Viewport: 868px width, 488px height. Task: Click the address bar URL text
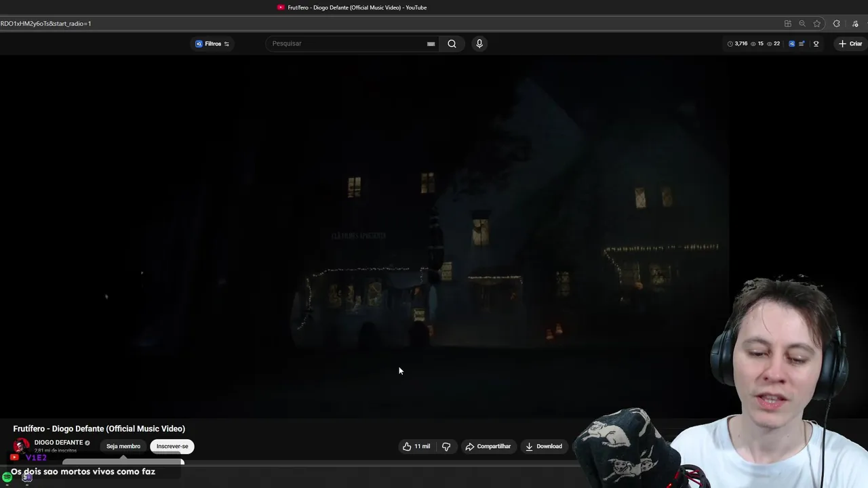click(45, 23)
